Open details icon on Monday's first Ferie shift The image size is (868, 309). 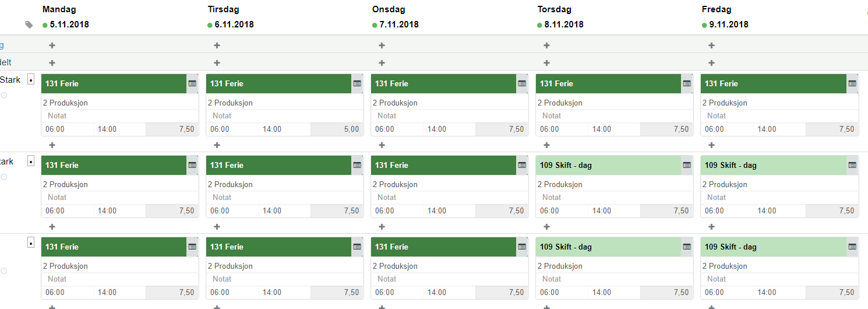192,83
